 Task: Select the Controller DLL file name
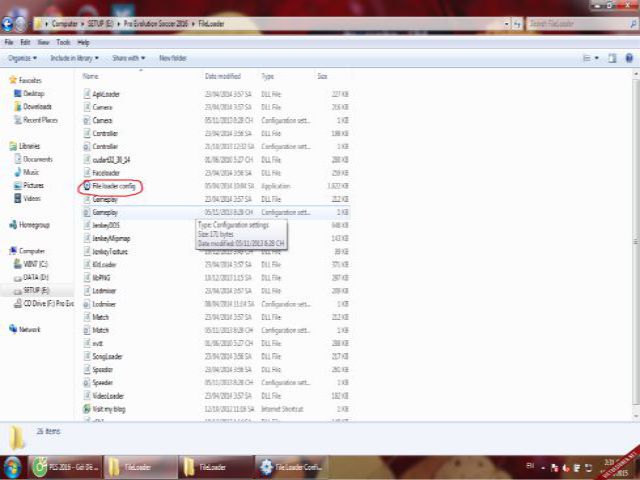pyautogui.click(x=105, y=133)
